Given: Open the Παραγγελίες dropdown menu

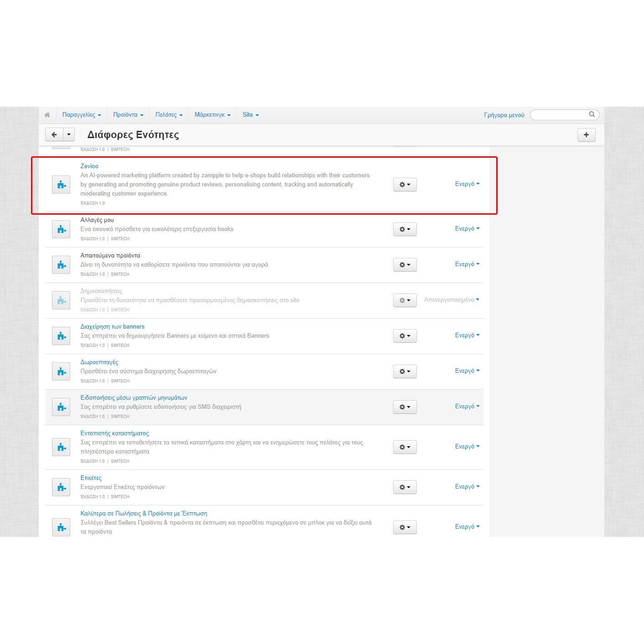Looking at the screenshot, I should [x=82, y=115].
